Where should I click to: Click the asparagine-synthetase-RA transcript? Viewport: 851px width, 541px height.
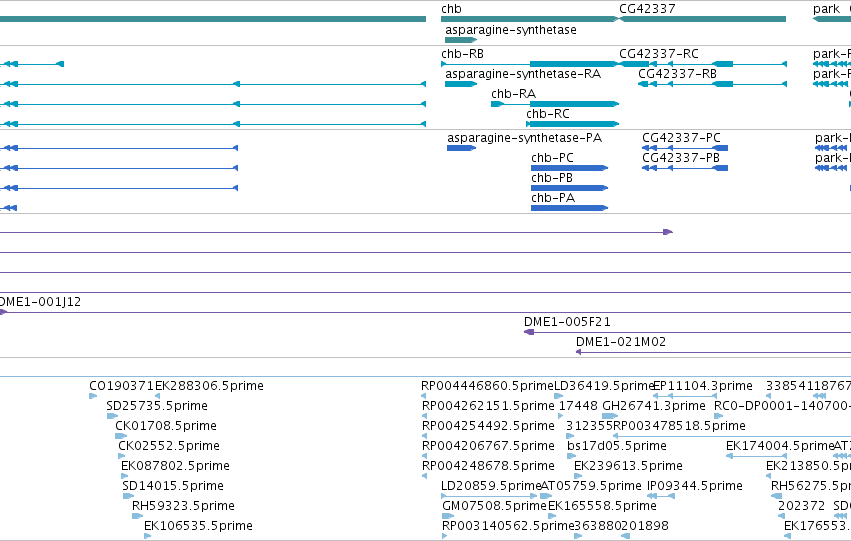click(x=461, y=84)
